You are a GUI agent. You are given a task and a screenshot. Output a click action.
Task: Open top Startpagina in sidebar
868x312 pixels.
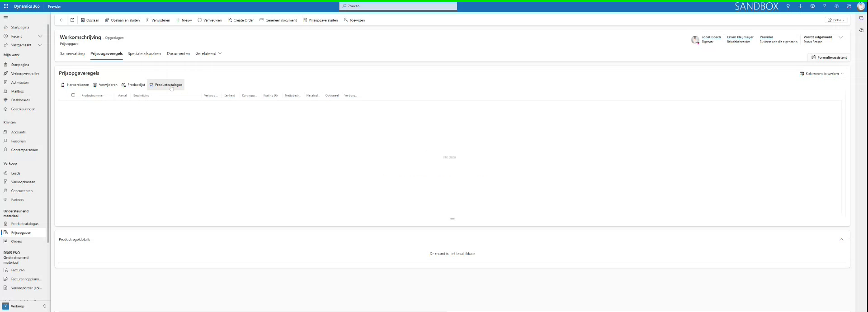point(20,28)
